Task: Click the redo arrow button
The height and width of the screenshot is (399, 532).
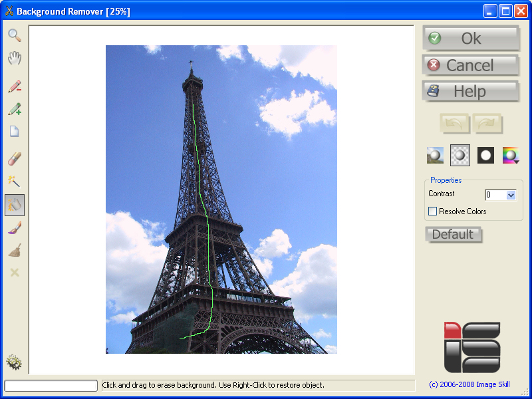Action: click(487, 124)
